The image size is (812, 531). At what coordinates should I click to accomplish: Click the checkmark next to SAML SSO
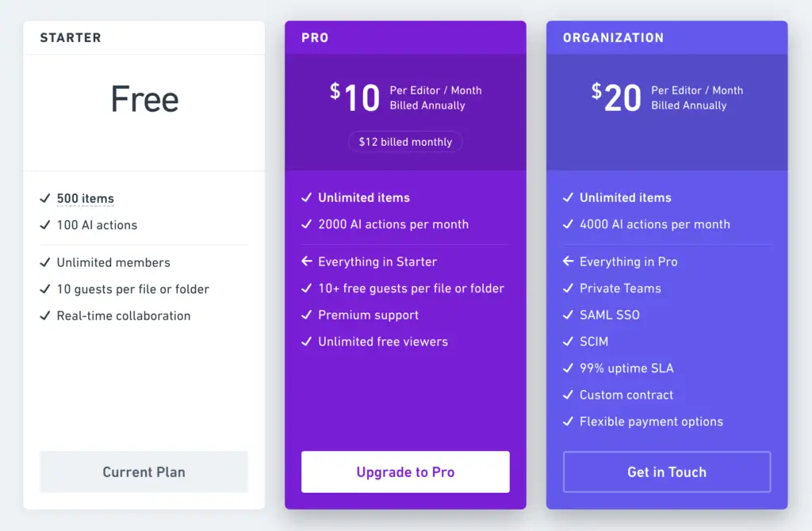point(568,314)
